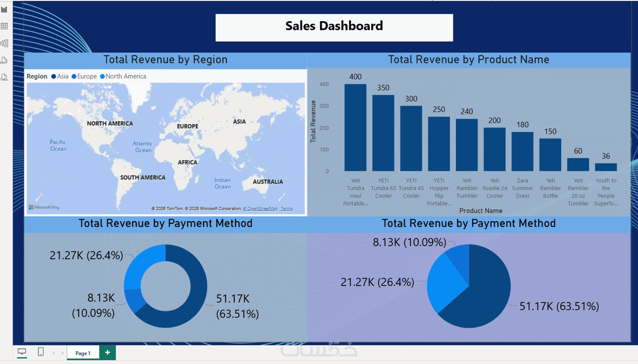The image size is (638, 364).
Task: Select the Youth to the People bar
Action: (x=606, y=167)
